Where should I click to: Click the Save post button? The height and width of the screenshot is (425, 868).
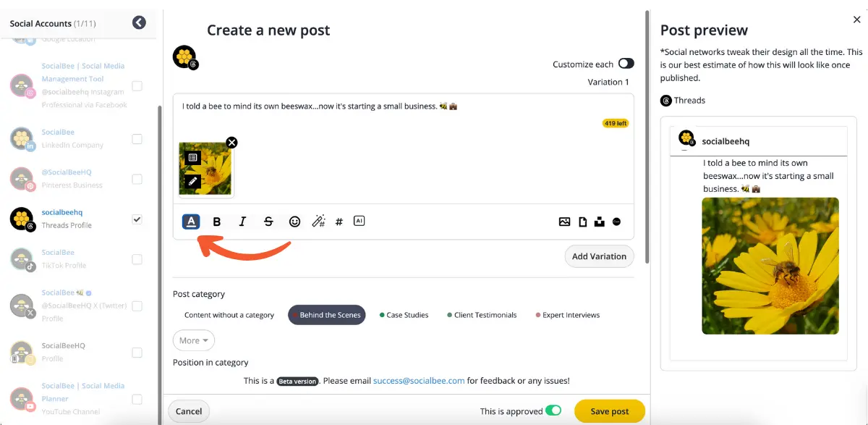pos(609,411)
